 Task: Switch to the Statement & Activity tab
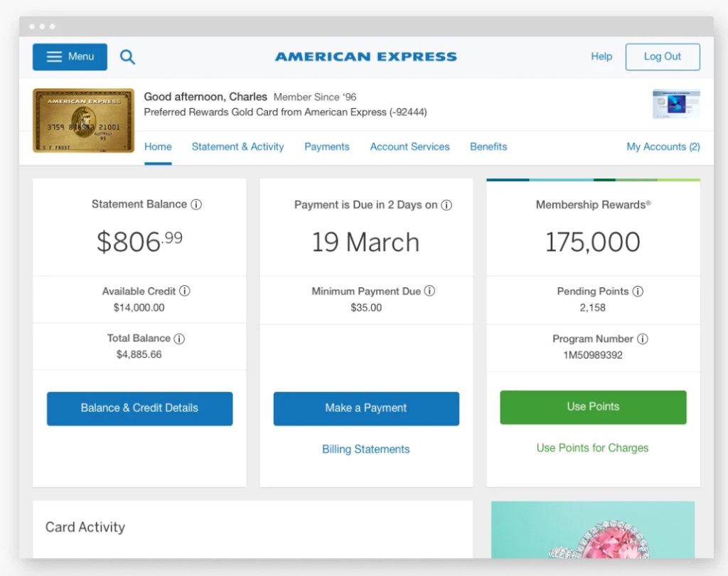237,146
